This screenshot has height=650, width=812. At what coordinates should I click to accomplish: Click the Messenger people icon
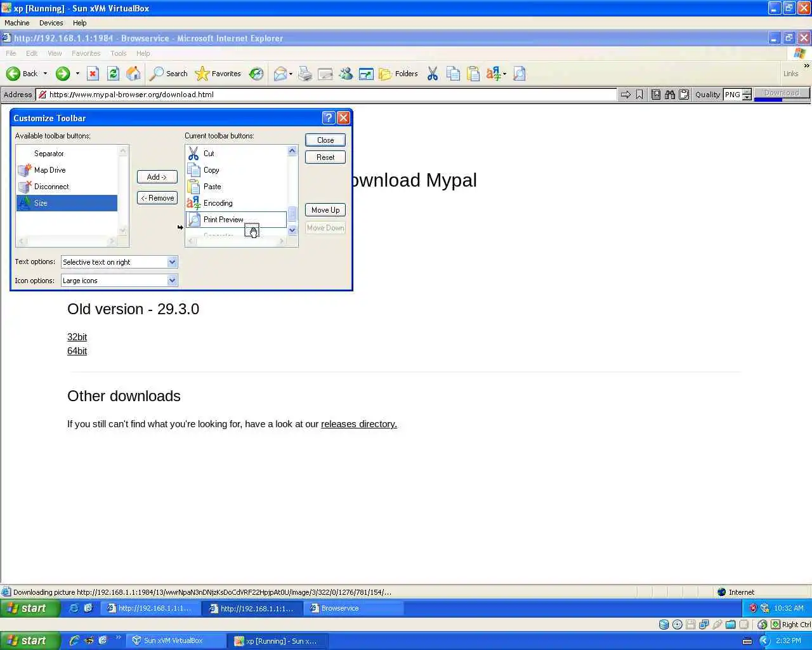(x=346, y=74)
